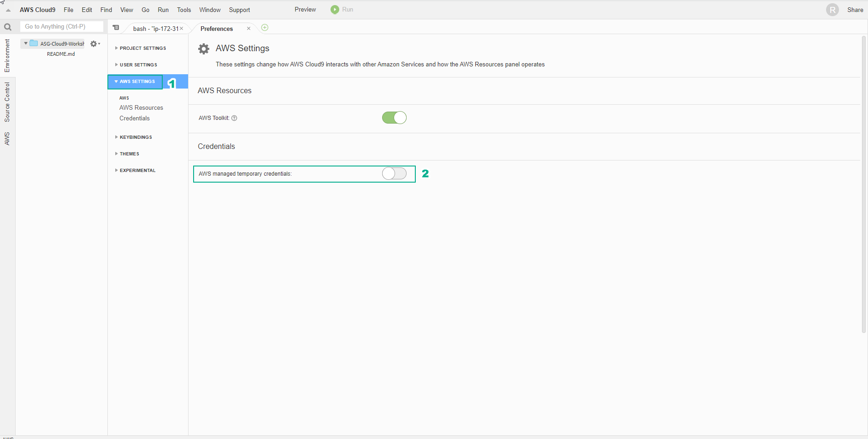Viewport: 868px width, 439px height.
Task: Open the Go menu
Action: click(x=146, y=10)
